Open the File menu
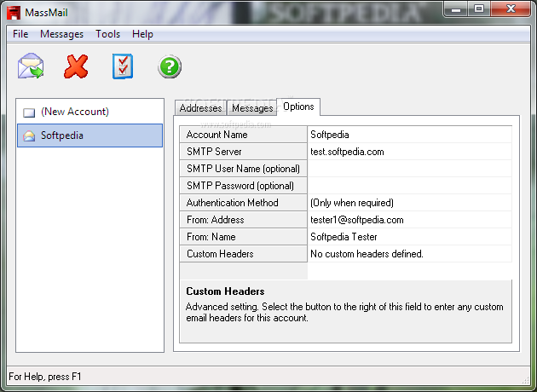This screenshot has width=537, height=392. click(x=20, y=34)
